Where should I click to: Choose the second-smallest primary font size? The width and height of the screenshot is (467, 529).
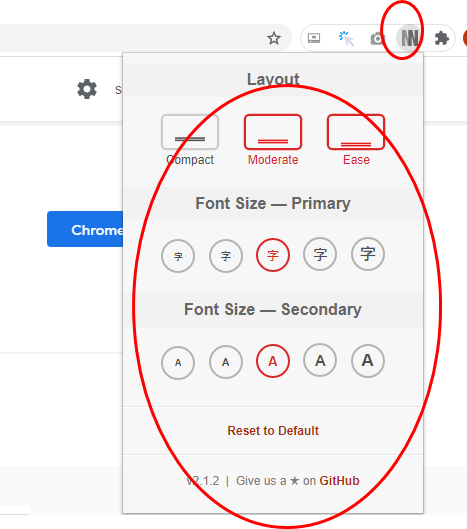(x=226, y=256)
